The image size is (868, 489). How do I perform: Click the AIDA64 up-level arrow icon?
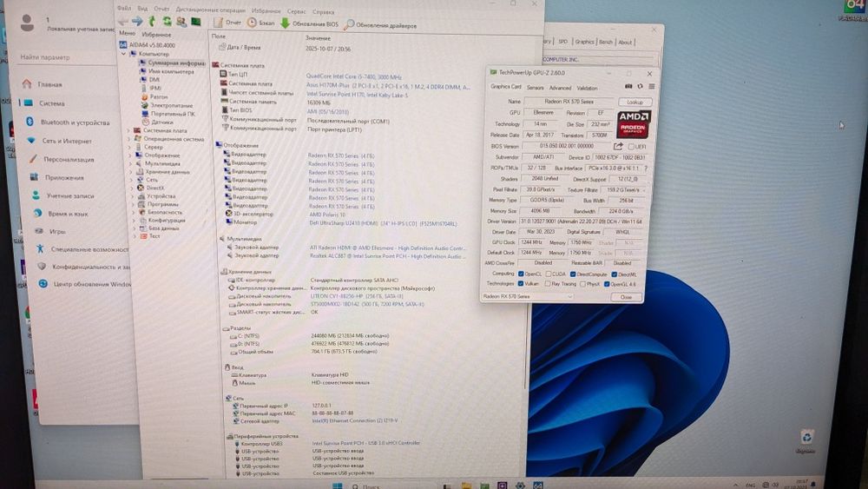(x=152, y=21)
